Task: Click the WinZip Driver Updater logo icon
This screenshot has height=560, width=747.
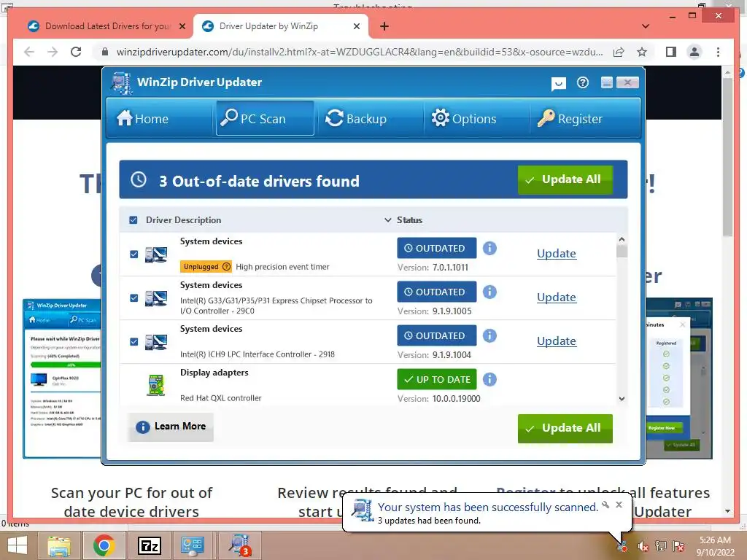Action: tap(122, 83)
